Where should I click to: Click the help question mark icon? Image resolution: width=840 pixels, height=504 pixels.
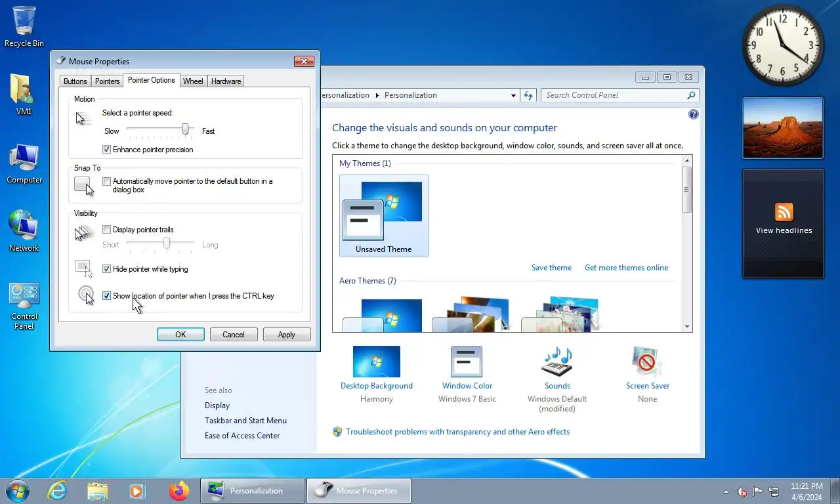[x=694, y=114]
